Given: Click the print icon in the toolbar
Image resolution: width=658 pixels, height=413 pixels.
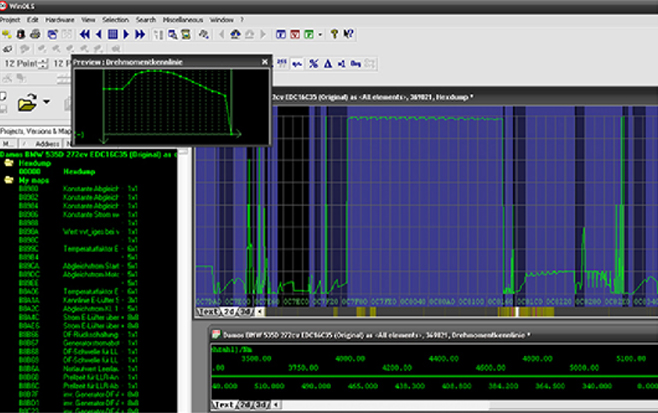Looking at the screenshot, I should click(35, 34).
